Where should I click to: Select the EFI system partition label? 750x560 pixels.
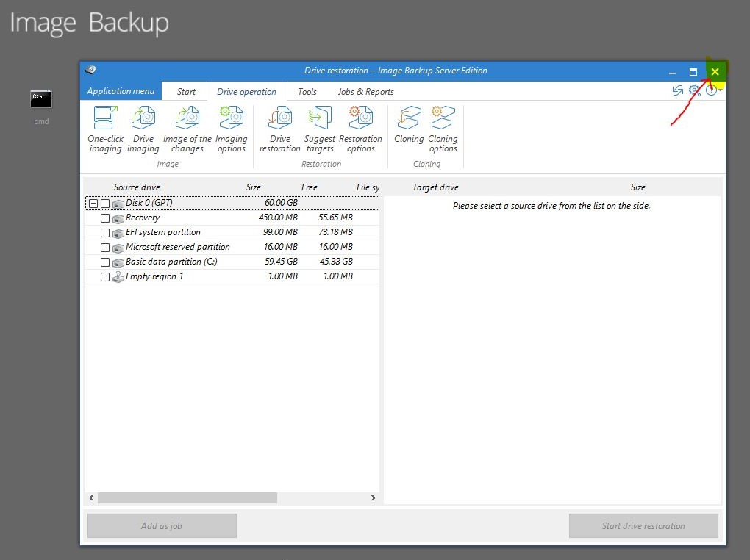pyautogui.click(x=163, y=232)
